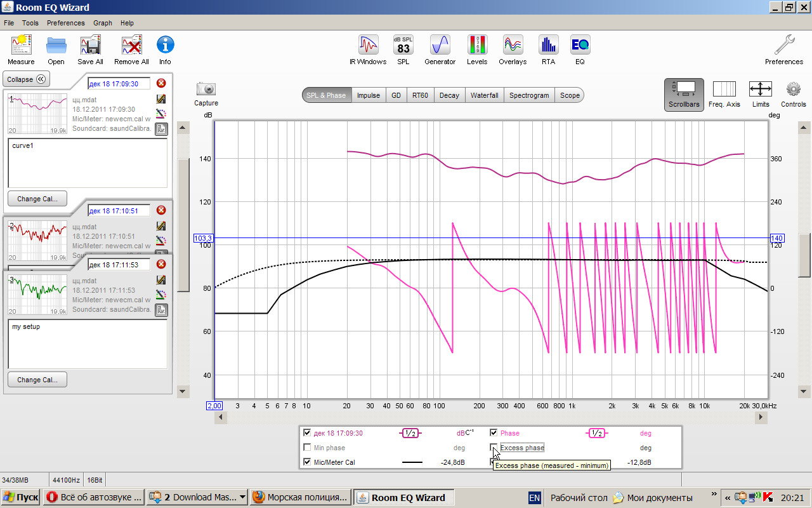Collapse the measurements side panel
The image size is (812, 508).
(26, 79)
